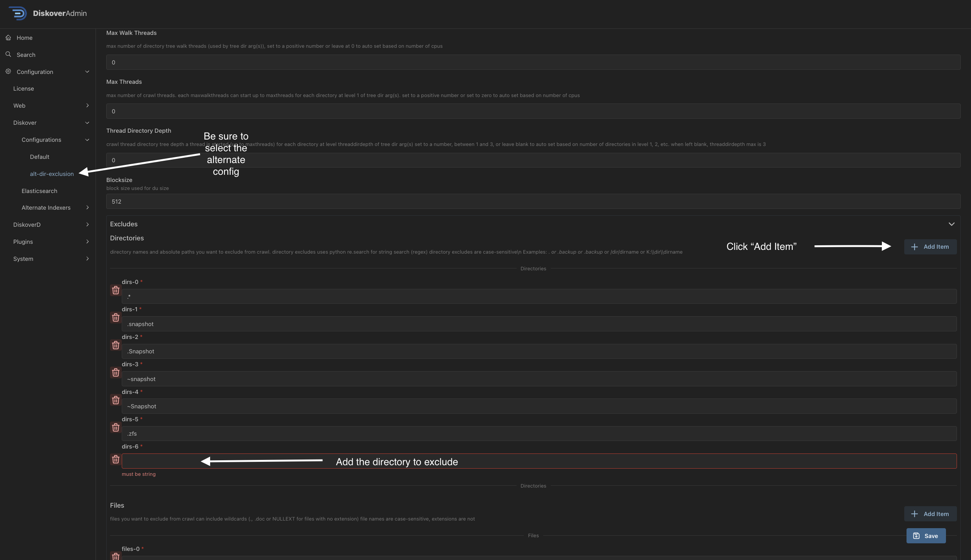Click Add Item for Directories
This screenshot has width=971, height=560.
click(930, 246)
